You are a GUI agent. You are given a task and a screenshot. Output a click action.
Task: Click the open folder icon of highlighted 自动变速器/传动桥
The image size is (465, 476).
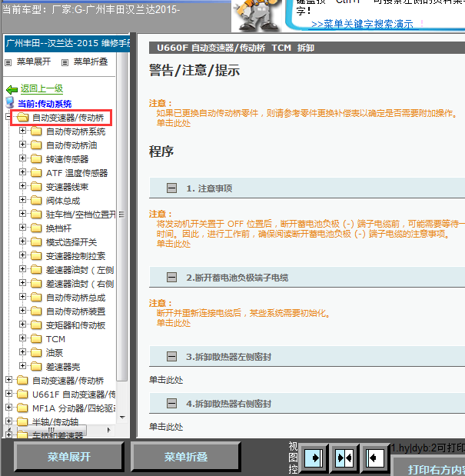(23, 118)
